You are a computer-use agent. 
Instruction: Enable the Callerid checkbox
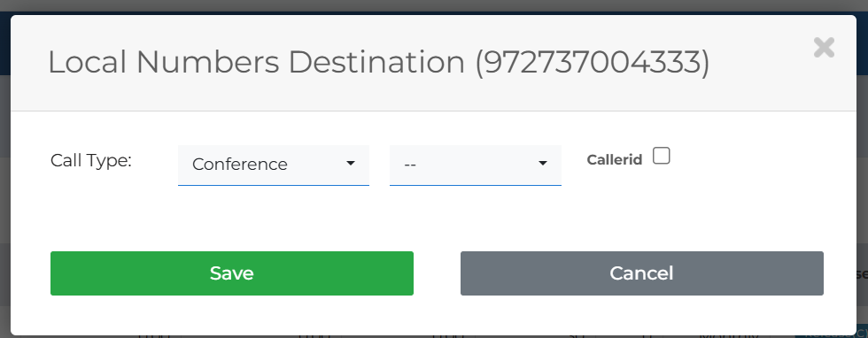661,156
